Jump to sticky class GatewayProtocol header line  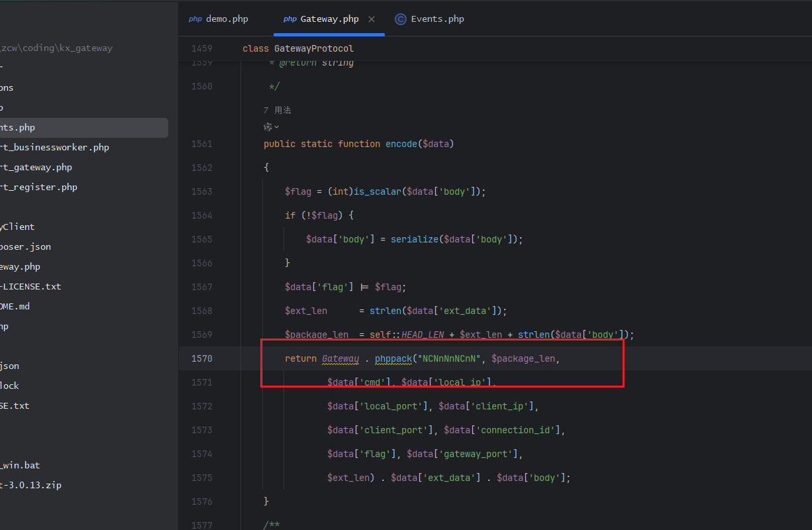tap(298, 48)
